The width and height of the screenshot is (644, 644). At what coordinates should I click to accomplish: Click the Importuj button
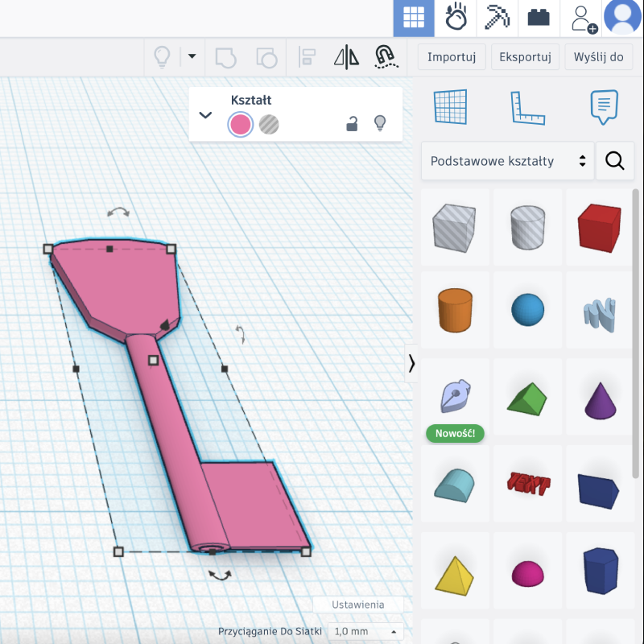(x=452, y=57)
